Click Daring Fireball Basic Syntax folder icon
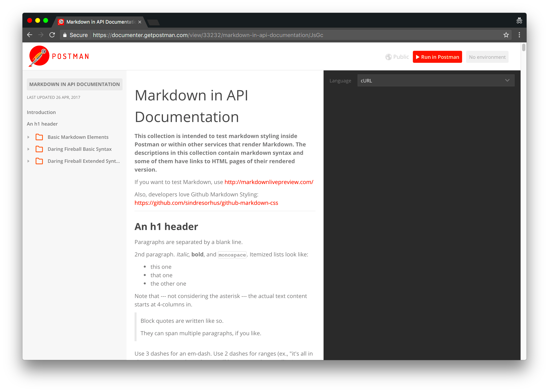This screenshot has width=549, height=392. click(39, 149)
